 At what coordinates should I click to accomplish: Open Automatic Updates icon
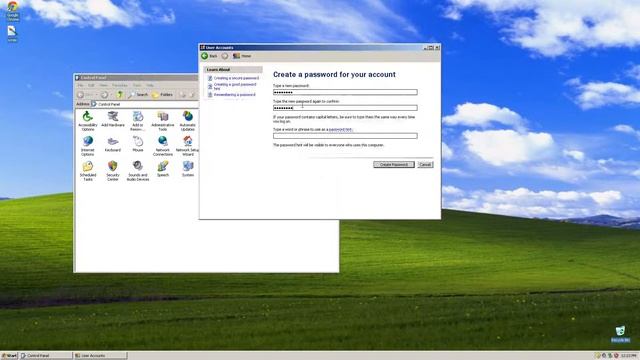(188, 121)
